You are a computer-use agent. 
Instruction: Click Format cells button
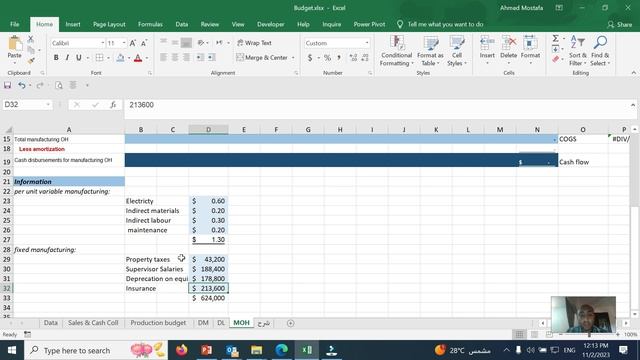coord(530,50)
